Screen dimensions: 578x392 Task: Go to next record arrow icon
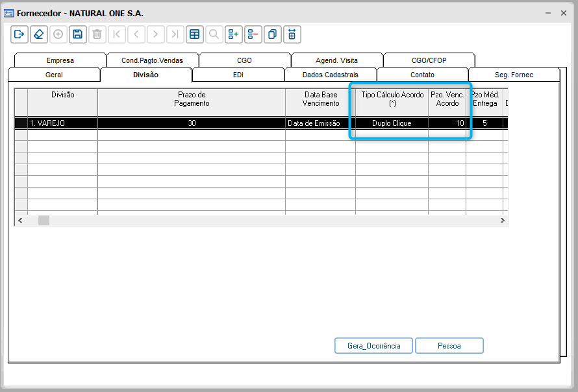click(x=156, y=34)
